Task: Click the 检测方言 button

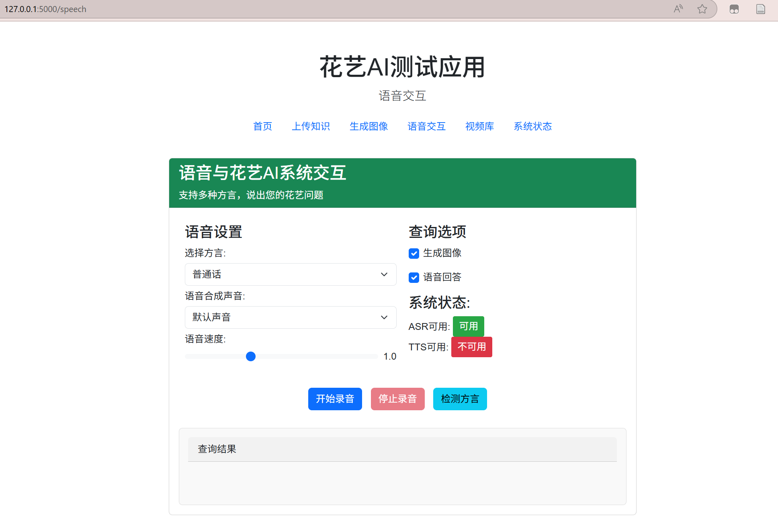Action: pos(460,399)
